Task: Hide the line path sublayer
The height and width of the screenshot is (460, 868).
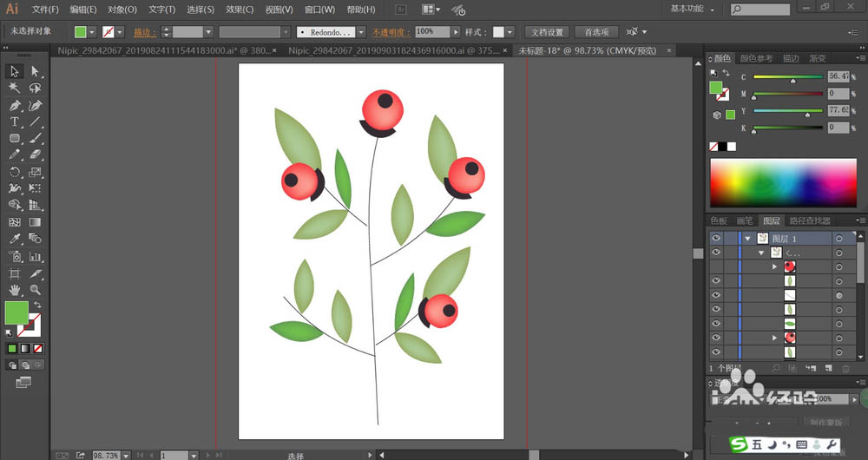Action: point(716,295)
